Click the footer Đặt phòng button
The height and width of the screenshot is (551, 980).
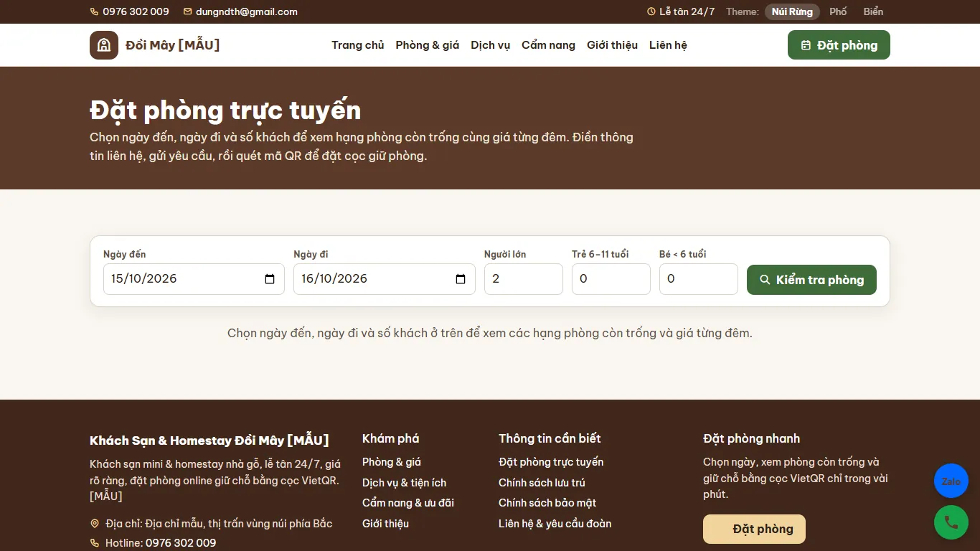754,529
